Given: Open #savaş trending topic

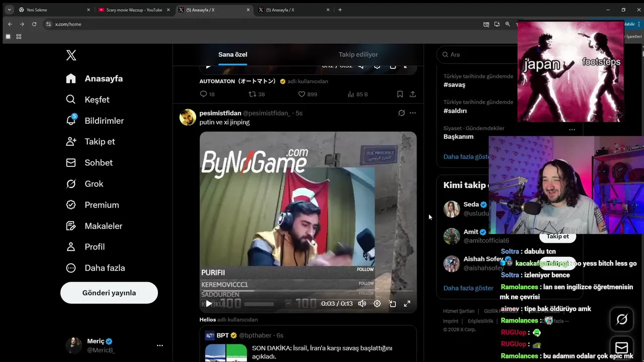Looking at the screenshot, I should point(454,85).
